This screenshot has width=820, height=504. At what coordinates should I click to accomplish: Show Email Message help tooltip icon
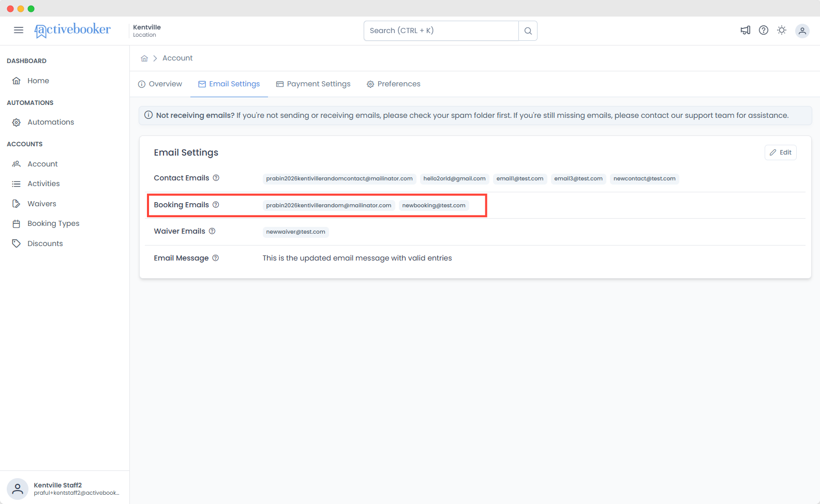pos(216,258)
